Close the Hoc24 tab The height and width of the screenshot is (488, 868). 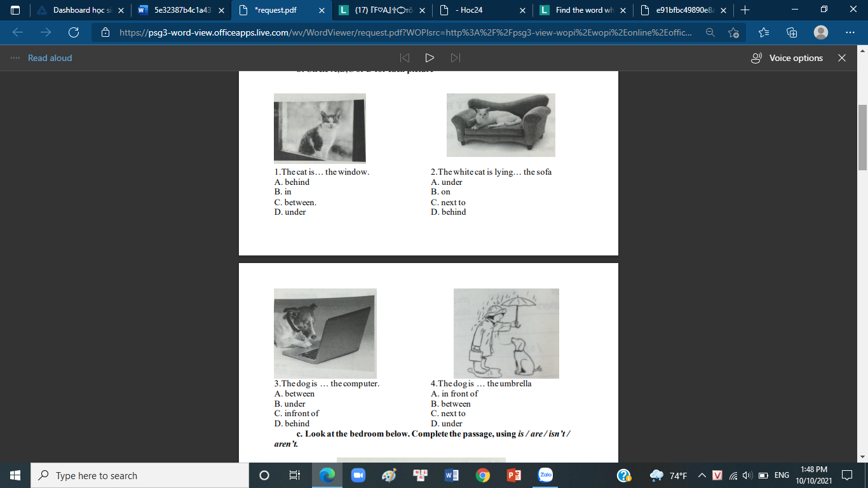coord(522,10)
